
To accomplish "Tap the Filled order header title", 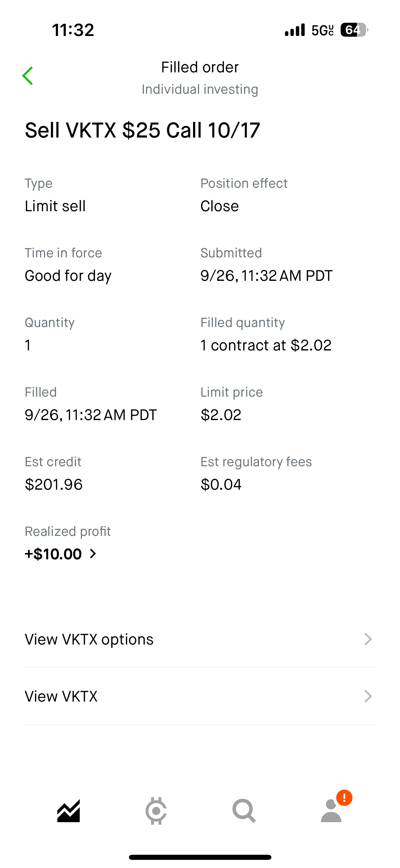I will (x=200, y=67).
